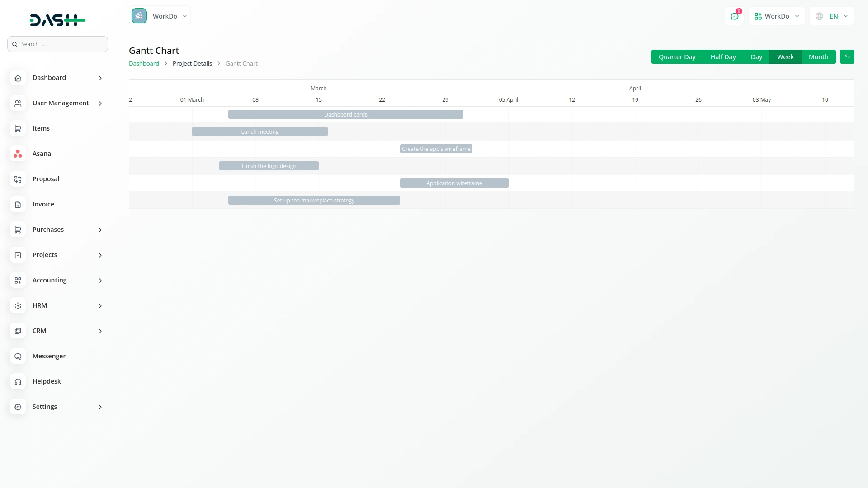Click the Application wireframe task bar
868x488 pixels.
tap(454, 183)
